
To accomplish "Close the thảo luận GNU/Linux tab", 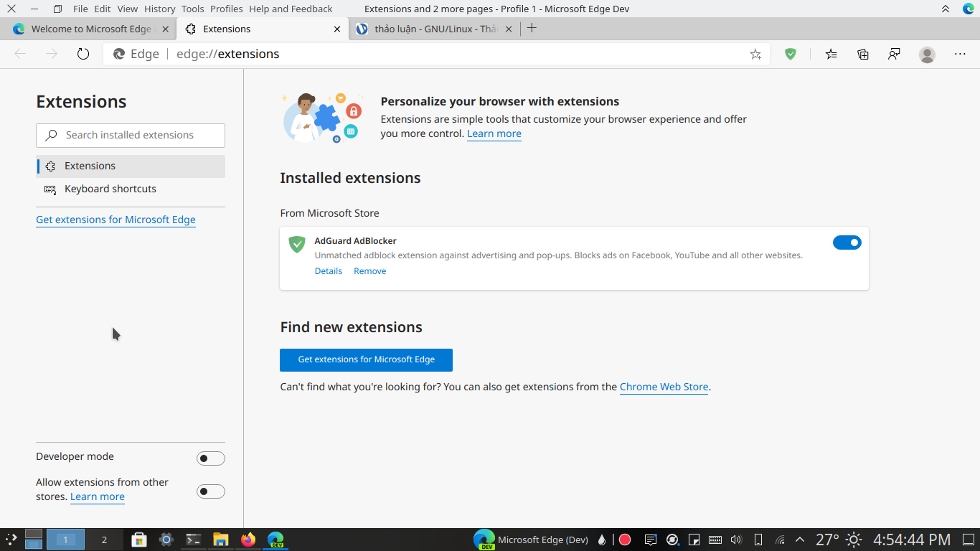I will [509, 29].
